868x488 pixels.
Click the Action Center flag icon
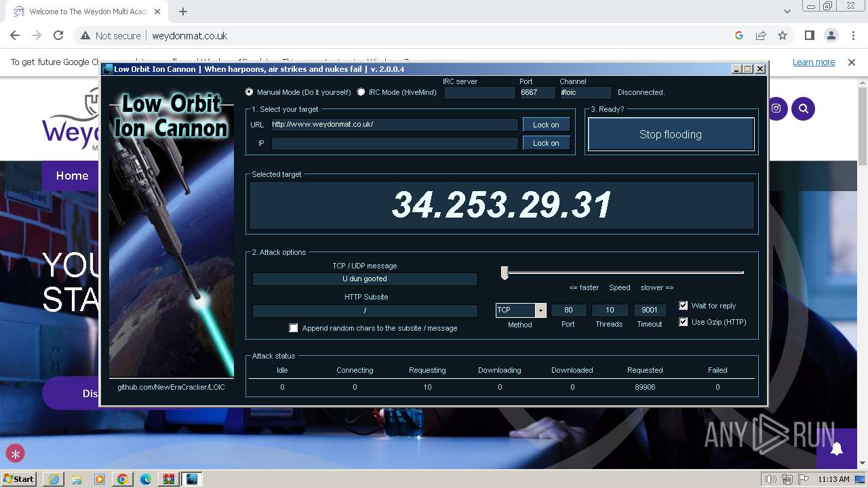tap(804, 479)
